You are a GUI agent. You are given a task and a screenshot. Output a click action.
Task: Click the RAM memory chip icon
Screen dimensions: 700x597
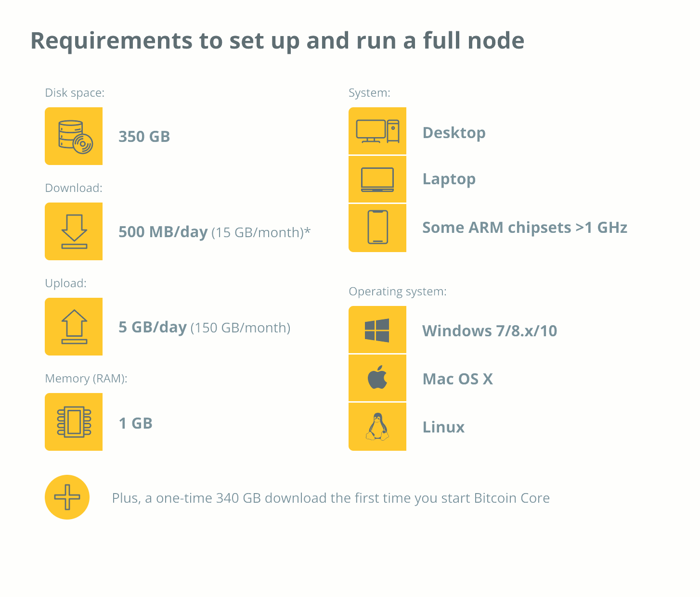(x=74, y=422)
